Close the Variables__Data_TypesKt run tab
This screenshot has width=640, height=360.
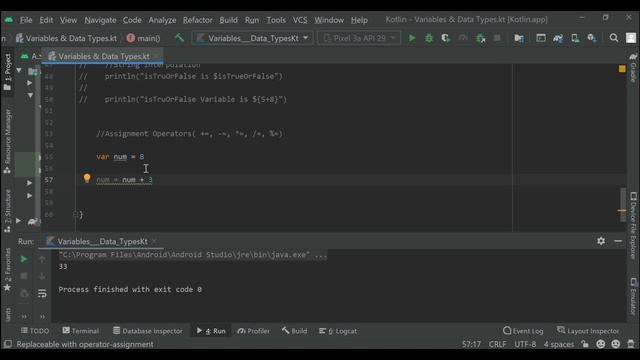[154, 242]
